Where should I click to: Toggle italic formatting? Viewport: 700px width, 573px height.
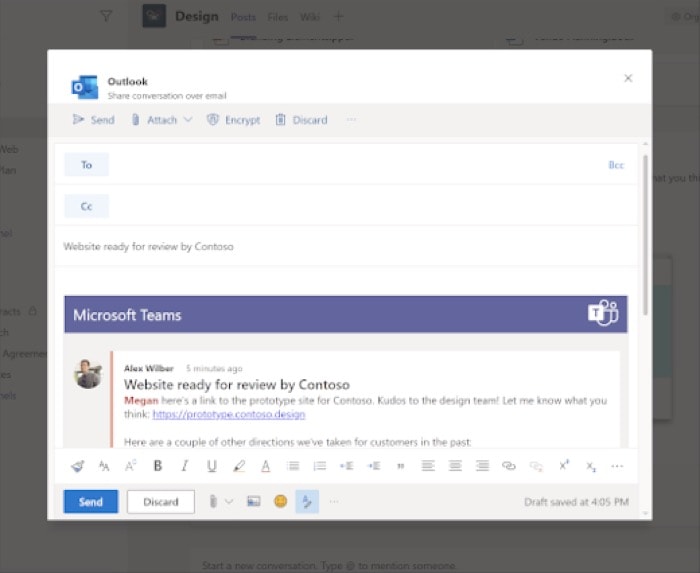coord(184,466)
